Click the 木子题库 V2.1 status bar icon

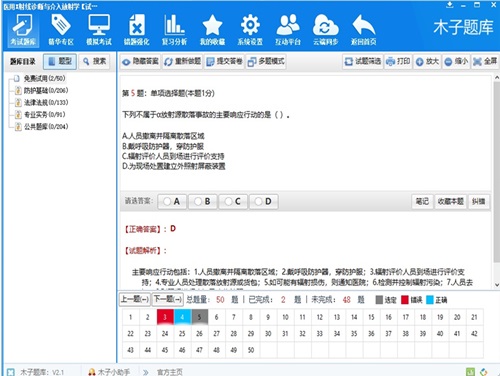tap(11, 372)
